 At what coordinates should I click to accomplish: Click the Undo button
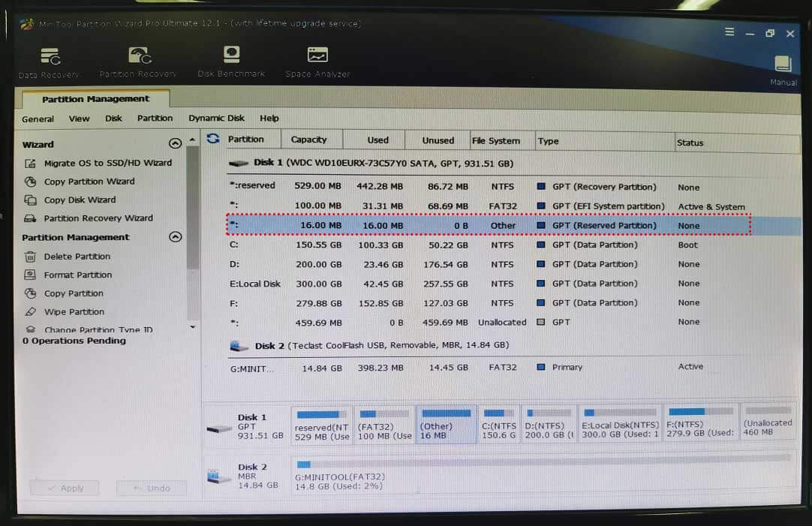[151, 488]
